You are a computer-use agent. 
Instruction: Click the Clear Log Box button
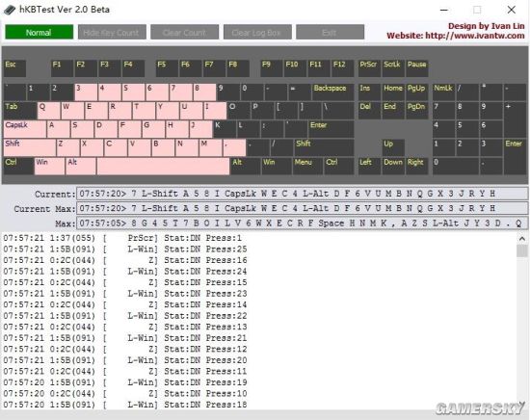point(257,33)
